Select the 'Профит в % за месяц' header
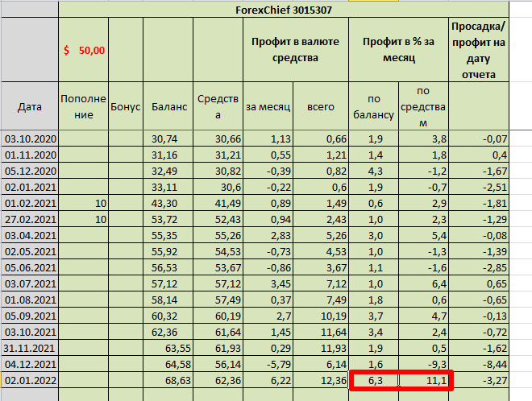 399,50
